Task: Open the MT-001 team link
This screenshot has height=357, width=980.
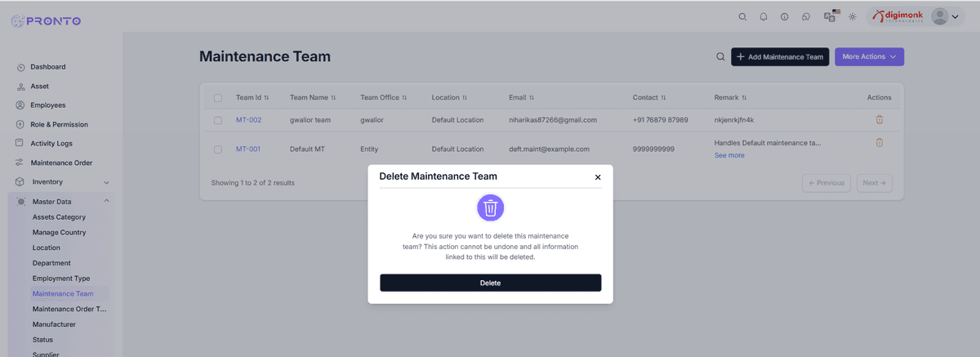Action: click(x=248, y=149)
